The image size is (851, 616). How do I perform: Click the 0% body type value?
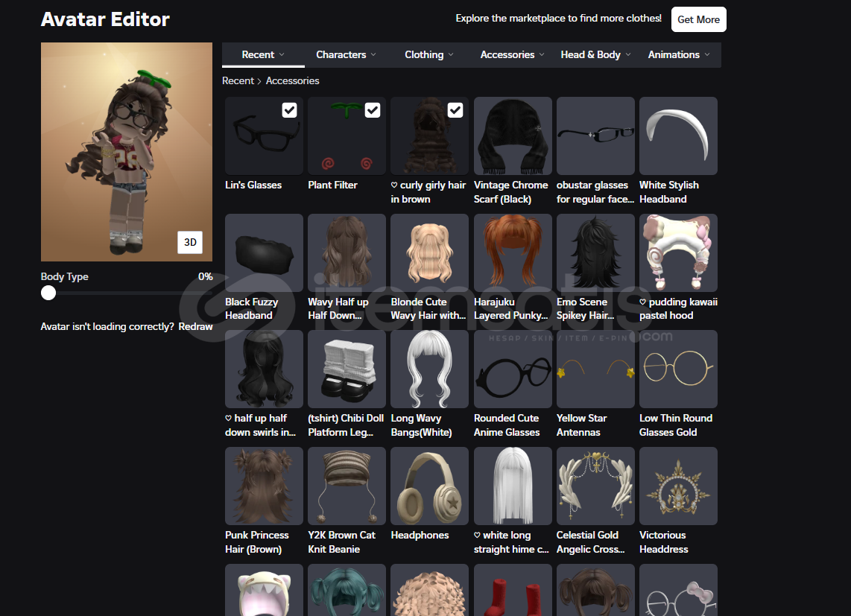point(205,277)
